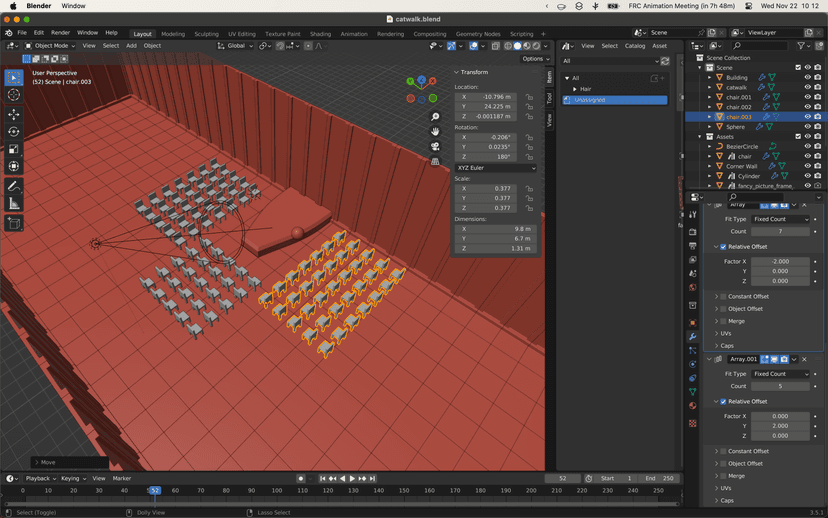
Task: Toggle camera view icon in viewport
Action: pyautogui.click(x=435, y=146)
